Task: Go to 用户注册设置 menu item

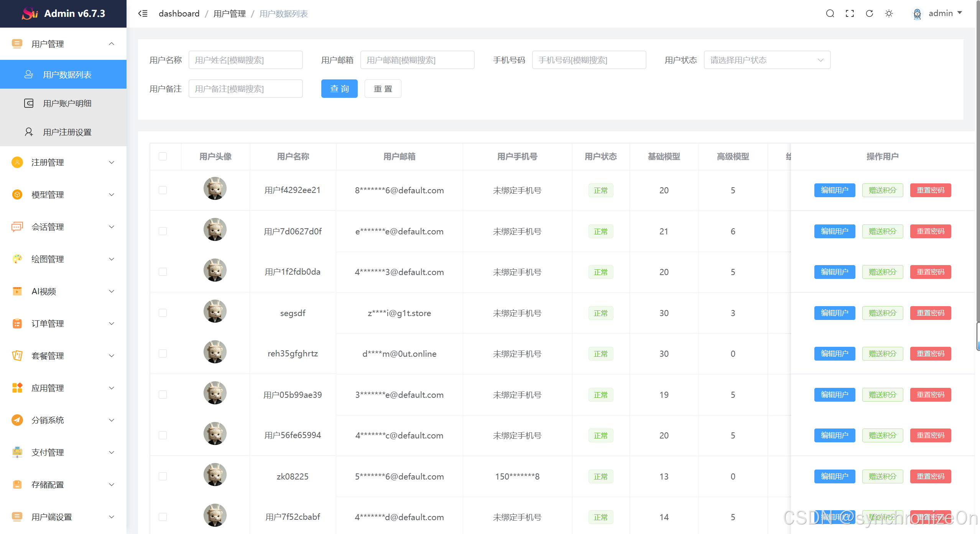Action: coord(67,132)
